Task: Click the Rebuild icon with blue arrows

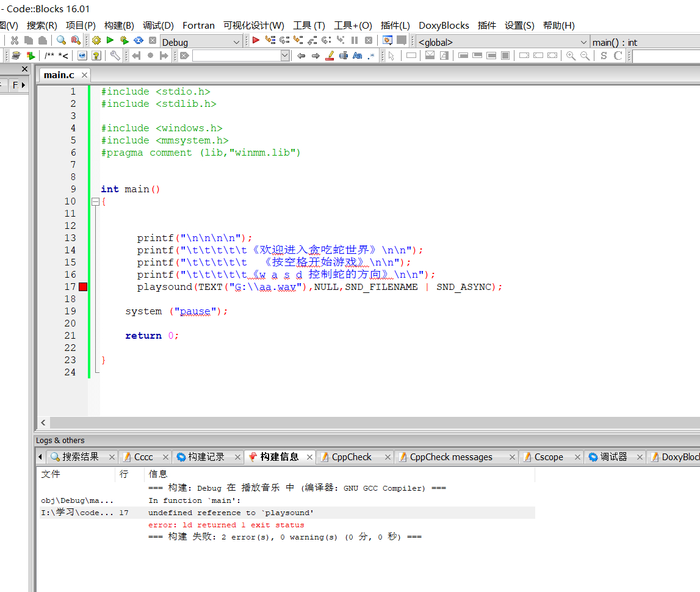Action: click(139, 40)
